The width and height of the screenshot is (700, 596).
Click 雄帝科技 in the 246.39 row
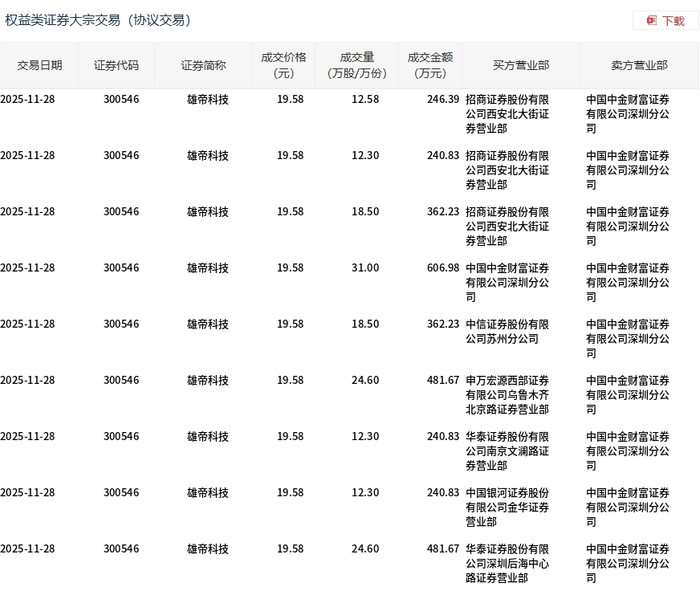208,99
